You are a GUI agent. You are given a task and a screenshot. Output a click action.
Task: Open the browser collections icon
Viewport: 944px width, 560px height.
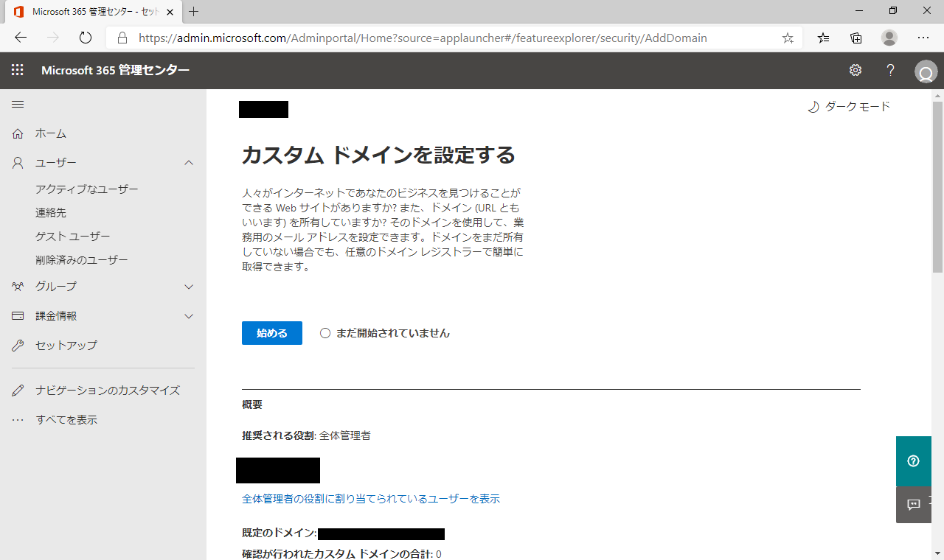point(856,38)
